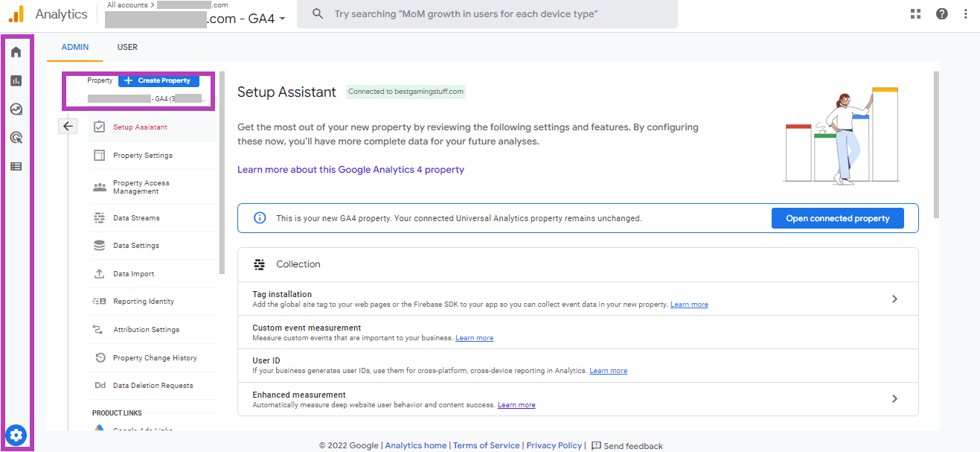Click the Reporting Identity icon
The image size is (980, 452).
tap(99, 302)
